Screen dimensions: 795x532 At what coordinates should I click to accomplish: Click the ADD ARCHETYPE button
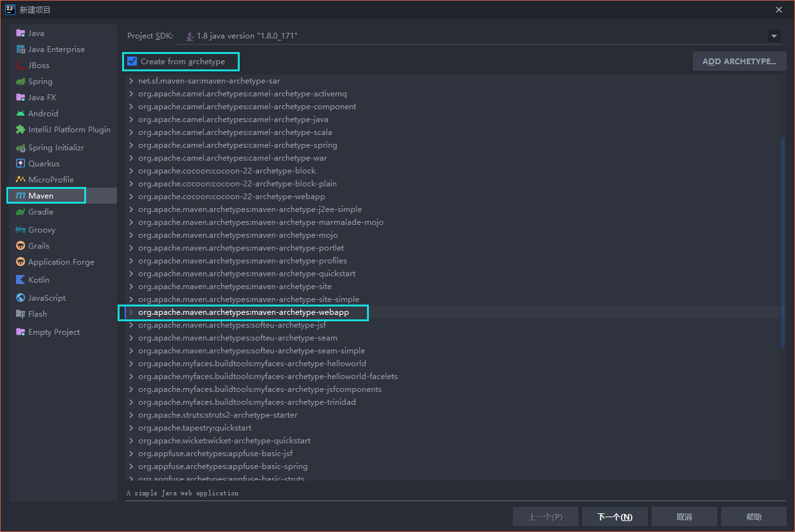click(739, 62)
